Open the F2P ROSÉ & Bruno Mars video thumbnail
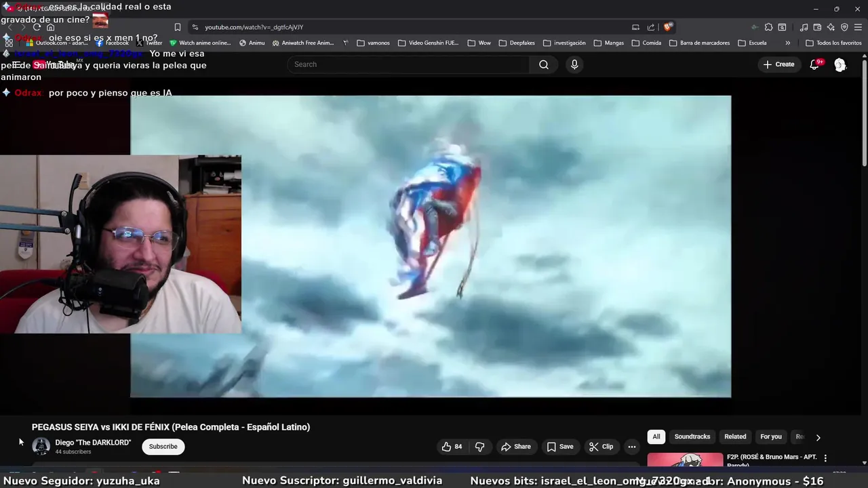The image size is (868, 488). [x=685, y=460]
